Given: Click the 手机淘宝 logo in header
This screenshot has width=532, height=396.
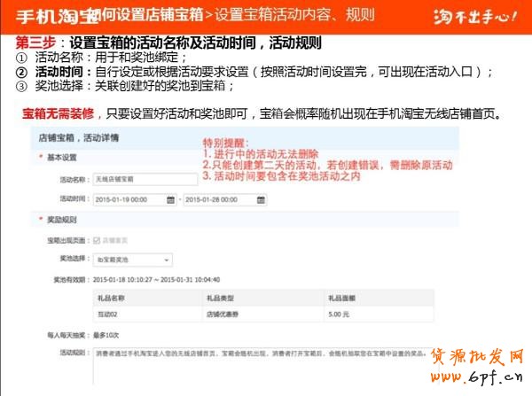Looking at the screenshot, I should point(51,15).
